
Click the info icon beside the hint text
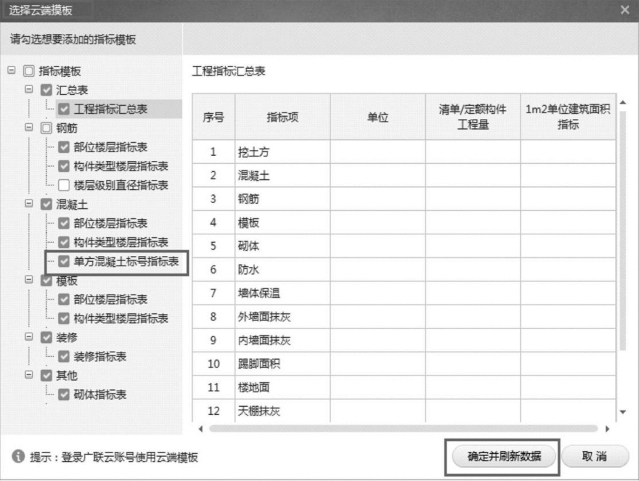(18, 456)
